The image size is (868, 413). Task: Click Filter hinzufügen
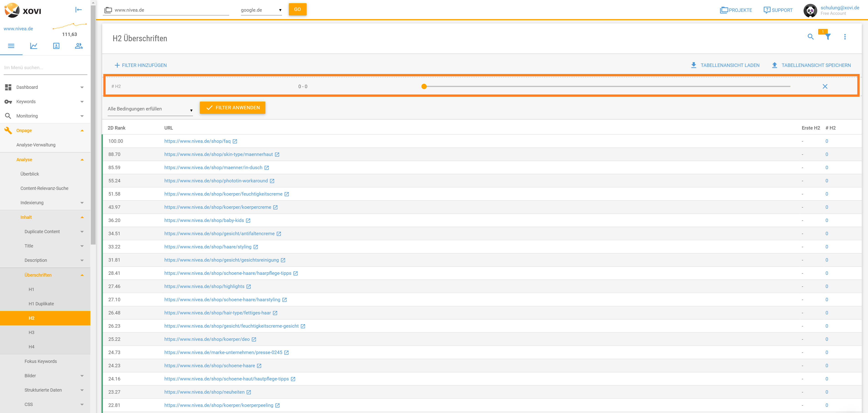(x=140, y=65)
